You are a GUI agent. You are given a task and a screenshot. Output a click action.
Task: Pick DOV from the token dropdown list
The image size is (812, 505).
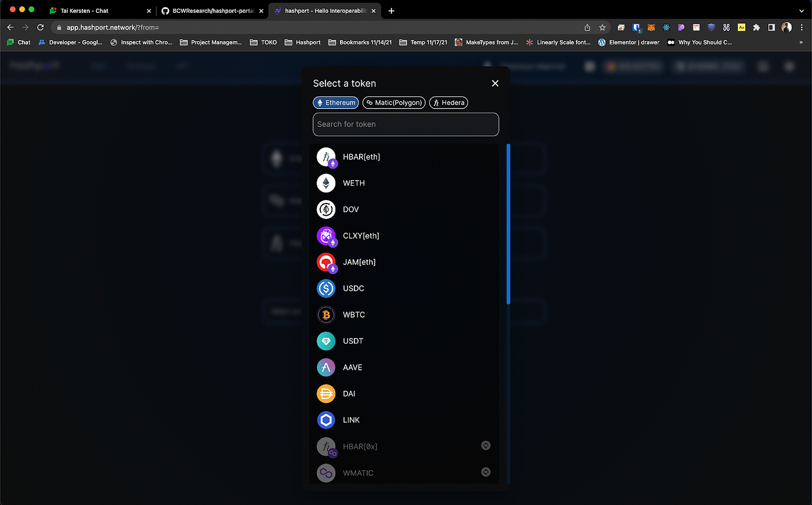351,209
